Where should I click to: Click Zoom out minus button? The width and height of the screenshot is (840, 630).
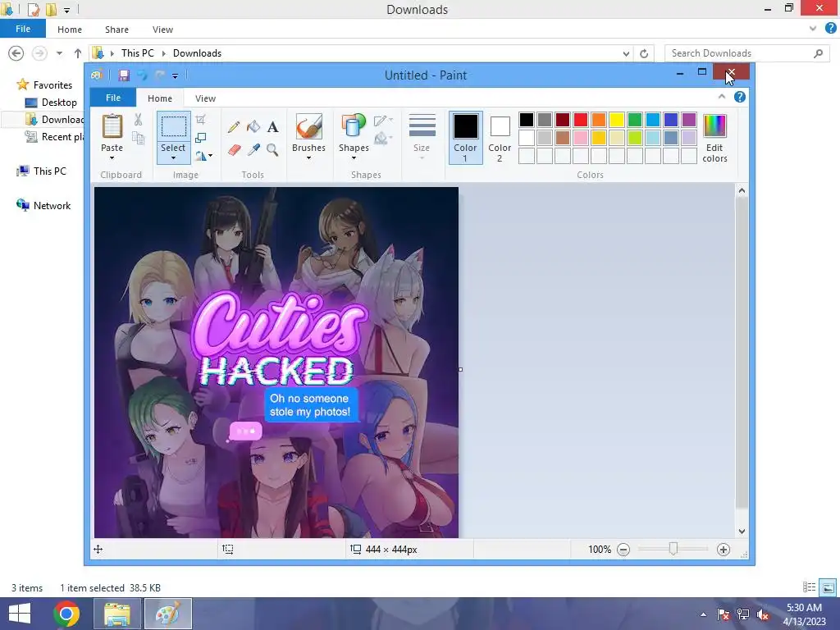[x=623, y=550]
